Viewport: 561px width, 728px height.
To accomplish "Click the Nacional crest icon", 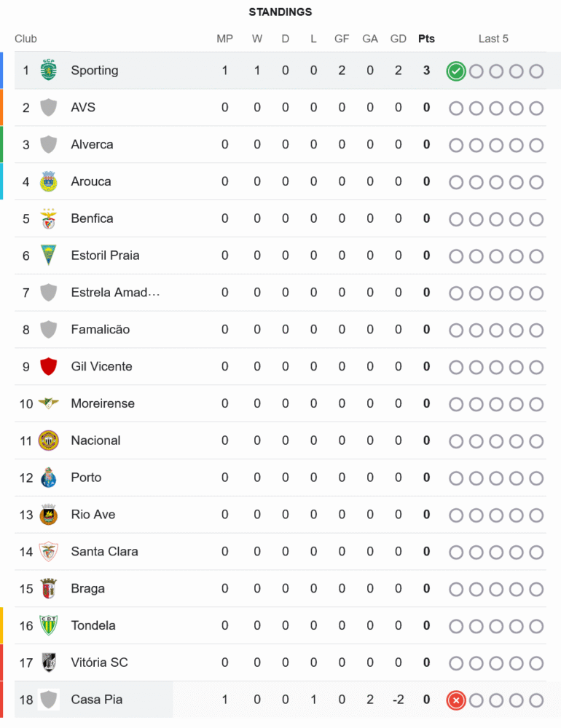I will tap(49, 440).
